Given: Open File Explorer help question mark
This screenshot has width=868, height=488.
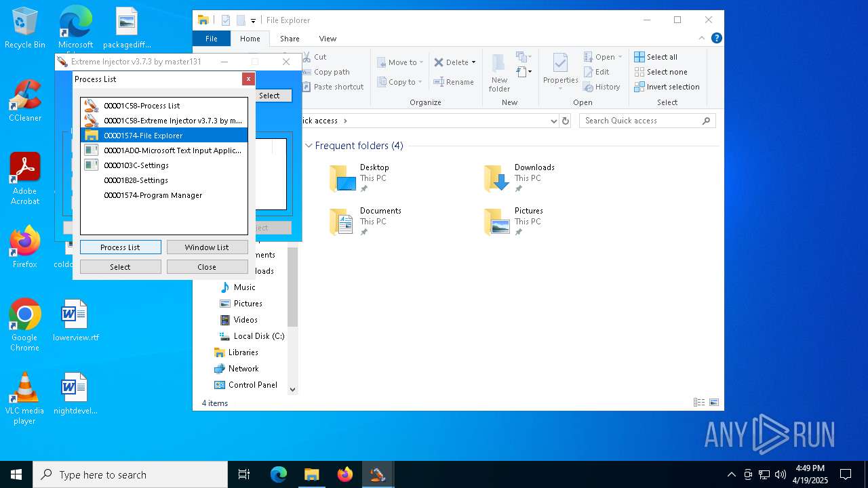Looking at the screenshot, I should pyautogui.click(x=716, y=39).
